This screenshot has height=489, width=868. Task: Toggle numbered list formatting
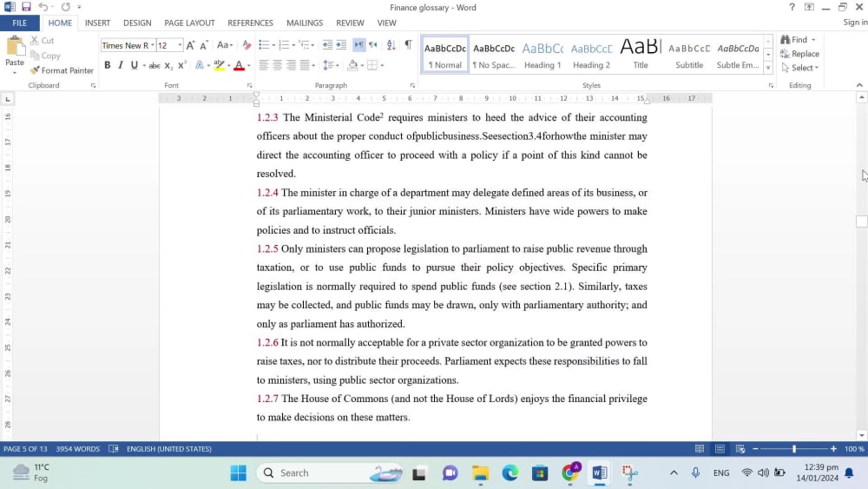click(x=284, y=45)
